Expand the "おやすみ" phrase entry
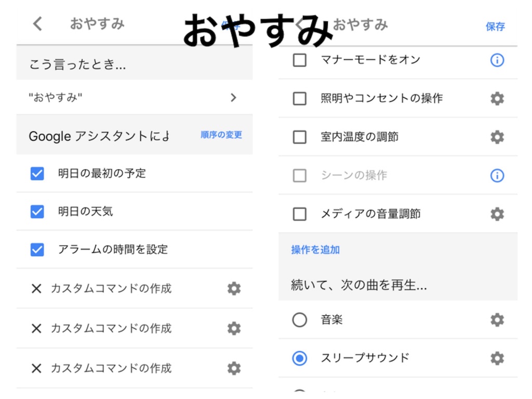The image size is (532, 399). 233,98
